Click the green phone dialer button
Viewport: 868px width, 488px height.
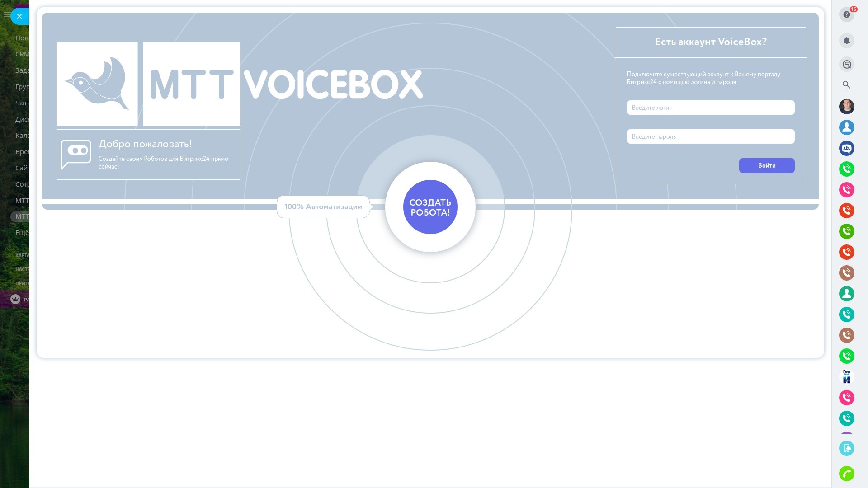point(846,474)
